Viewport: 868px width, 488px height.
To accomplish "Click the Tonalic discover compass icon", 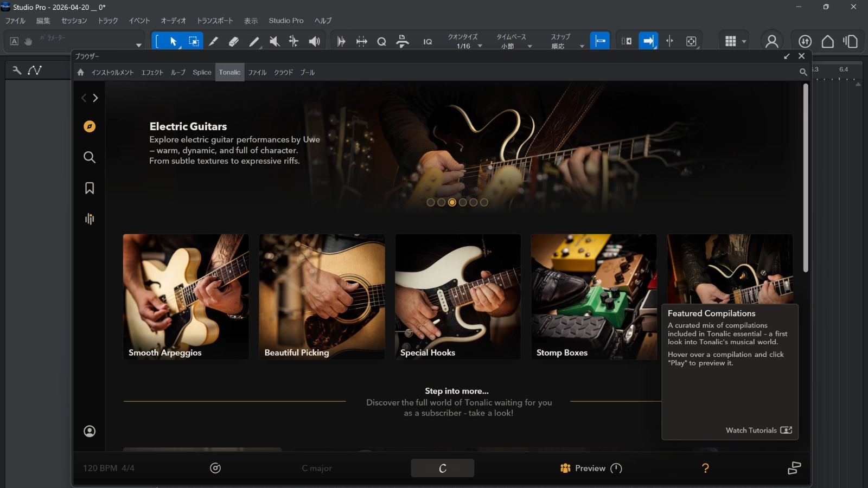I will coord(90,126).
